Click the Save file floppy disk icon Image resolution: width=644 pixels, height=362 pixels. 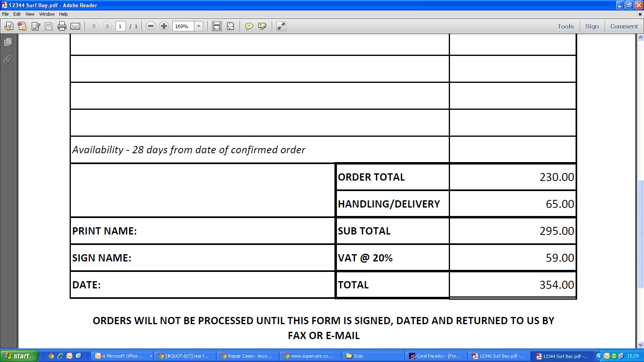49,26
